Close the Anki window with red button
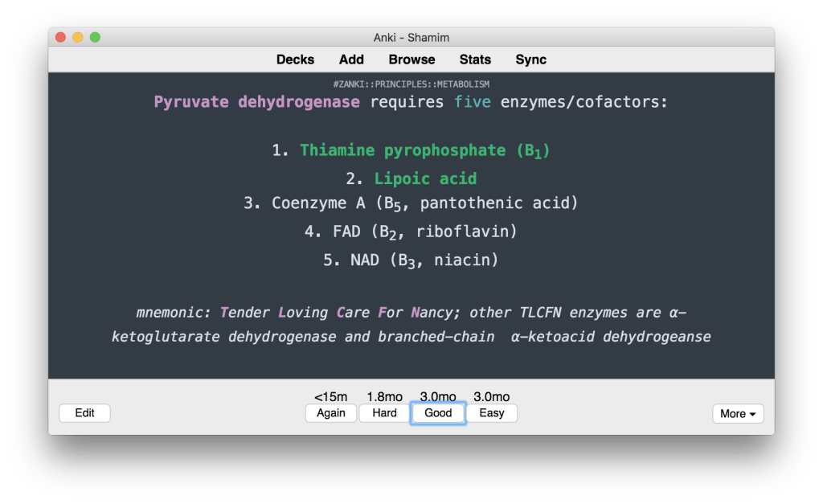The height and width of the screenshot is (504, 823). 60,37
